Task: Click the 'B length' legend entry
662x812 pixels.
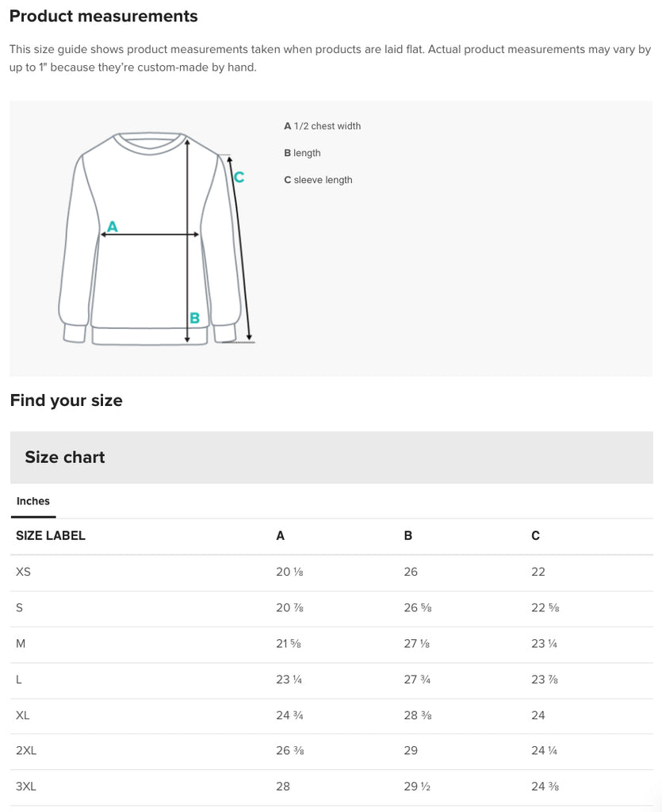Action: (302, 153)
